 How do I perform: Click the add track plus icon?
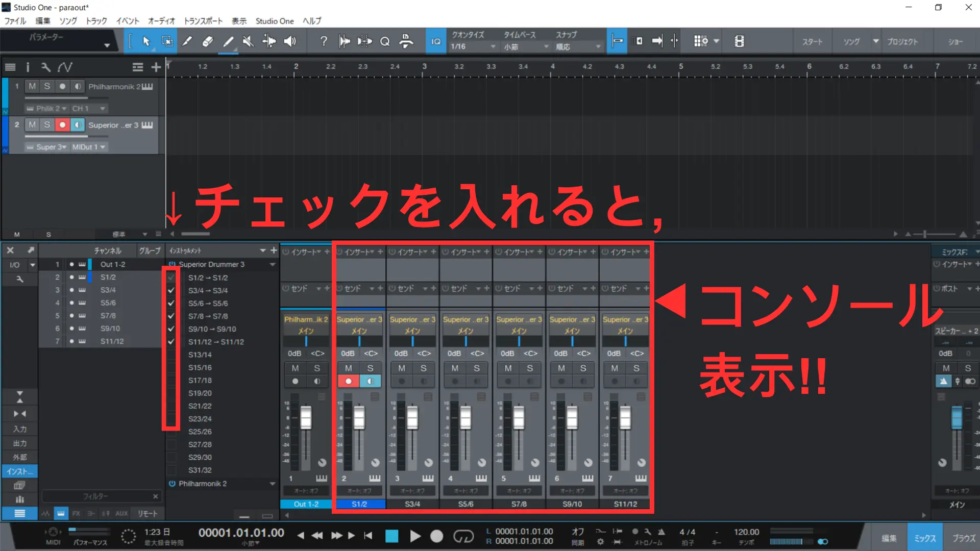tap(156, 67)
